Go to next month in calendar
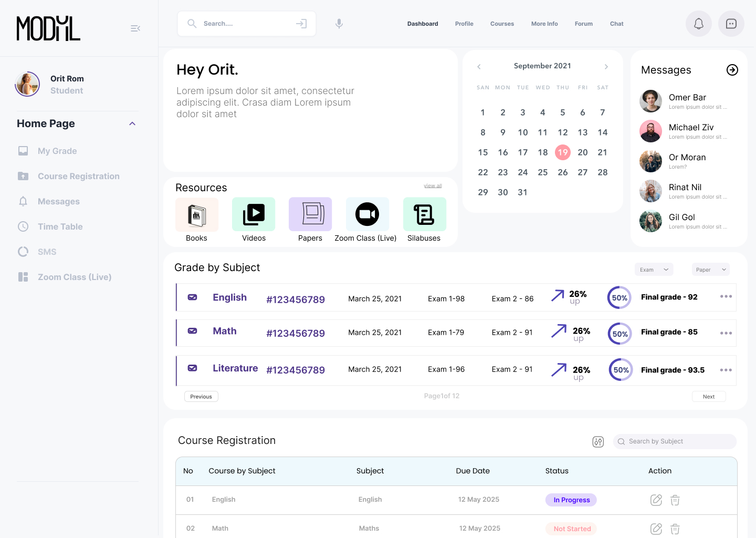Image resolution: width=756 pixels, height=538 pixels. coord(606,67)
